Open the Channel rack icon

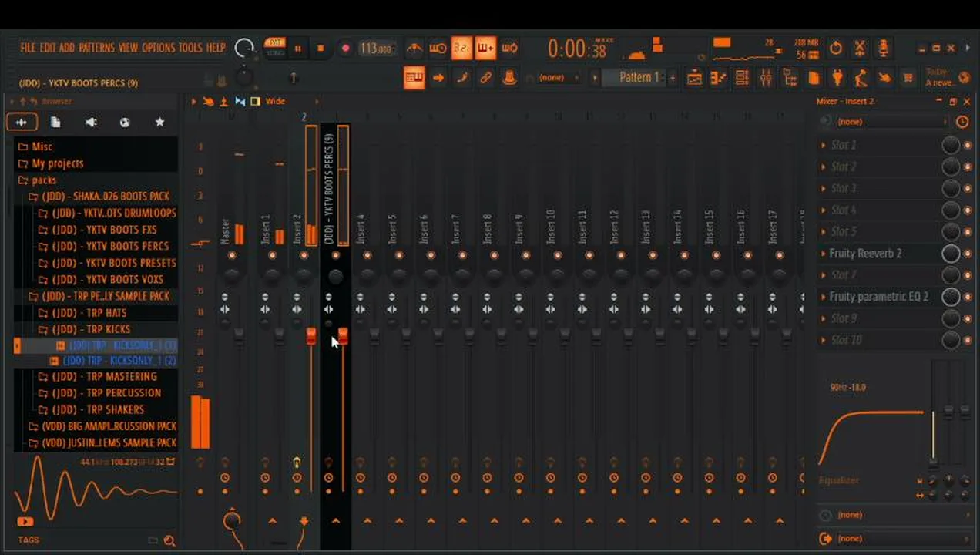tap(742, 78)
